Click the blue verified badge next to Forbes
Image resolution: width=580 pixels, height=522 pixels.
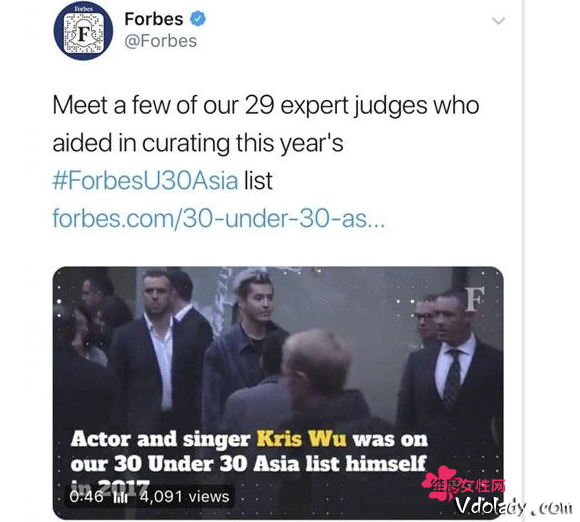click(198, 19)
